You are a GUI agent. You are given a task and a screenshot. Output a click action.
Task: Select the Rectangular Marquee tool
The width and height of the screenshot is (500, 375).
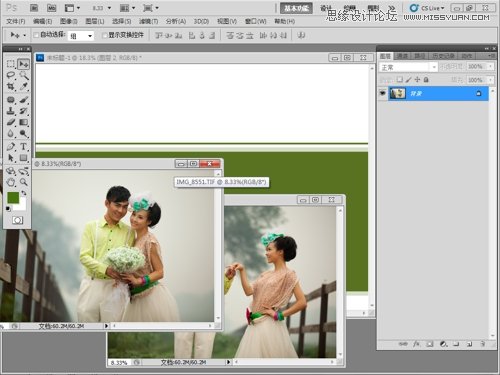point(11,64)
